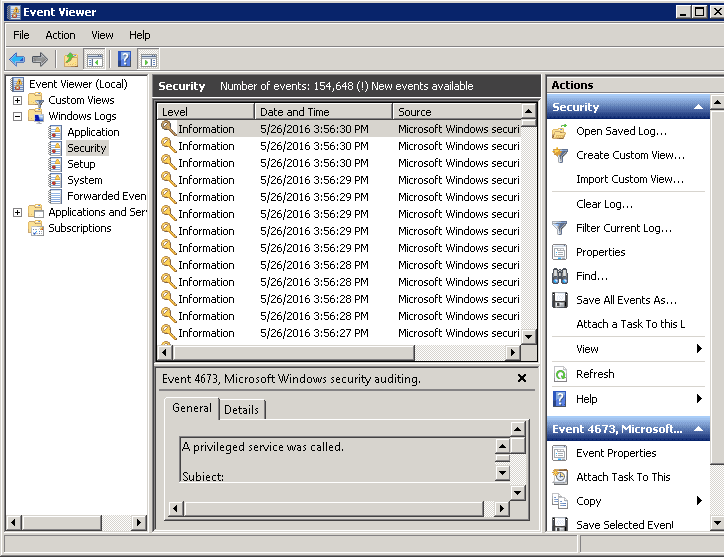Toggle Show/Hide Action Pane toolbar icon
Viewport: 724px width, 557px height.
click(x=149, y=60)
